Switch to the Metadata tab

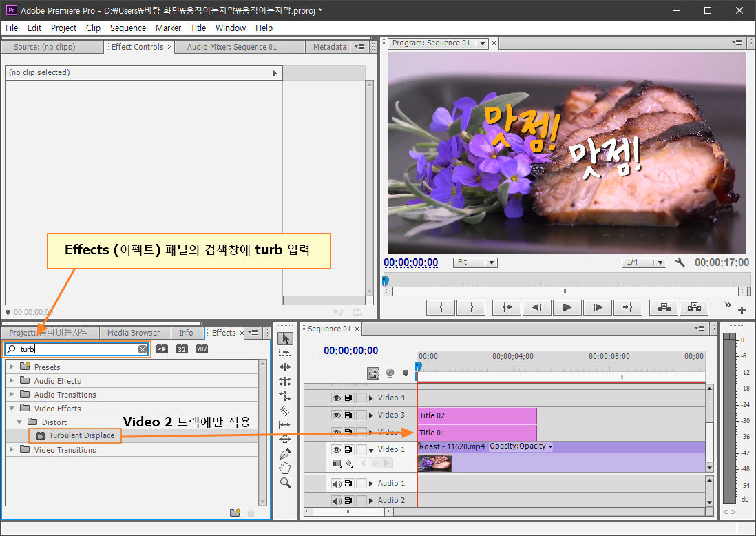(x=329, y=47)
